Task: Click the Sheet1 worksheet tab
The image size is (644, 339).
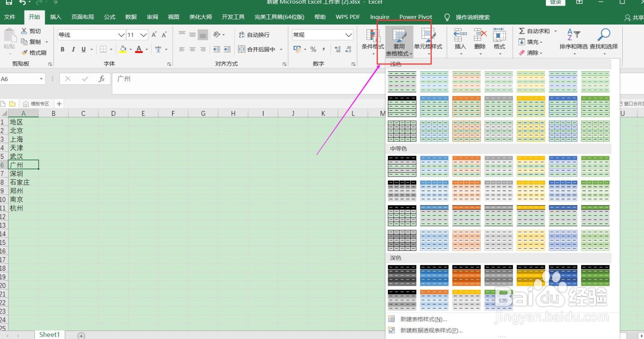Action: point(49,335)
